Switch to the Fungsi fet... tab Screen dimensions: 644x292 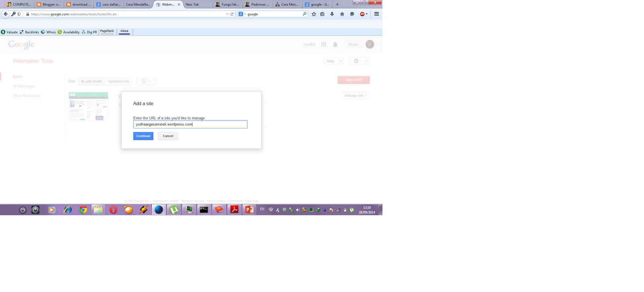point(227,4)
